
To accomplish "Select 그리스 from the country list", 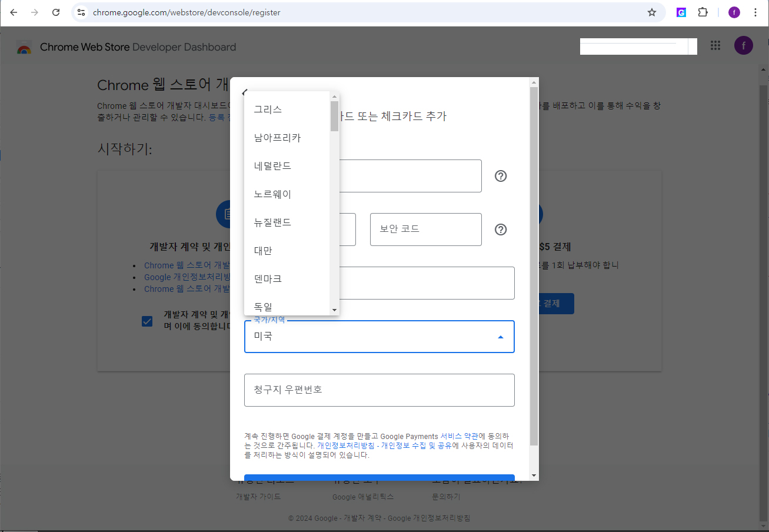I will tap(287, 109).
